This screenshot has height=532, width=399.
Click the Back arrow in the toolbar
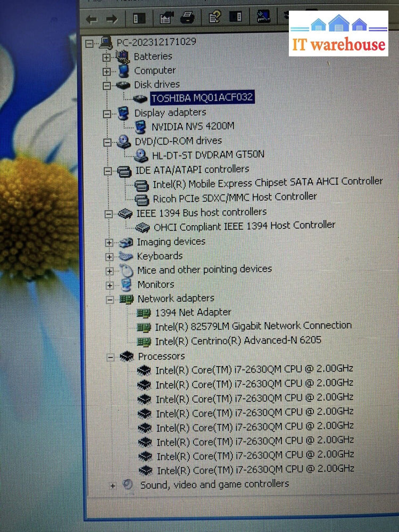pos(92,20)
